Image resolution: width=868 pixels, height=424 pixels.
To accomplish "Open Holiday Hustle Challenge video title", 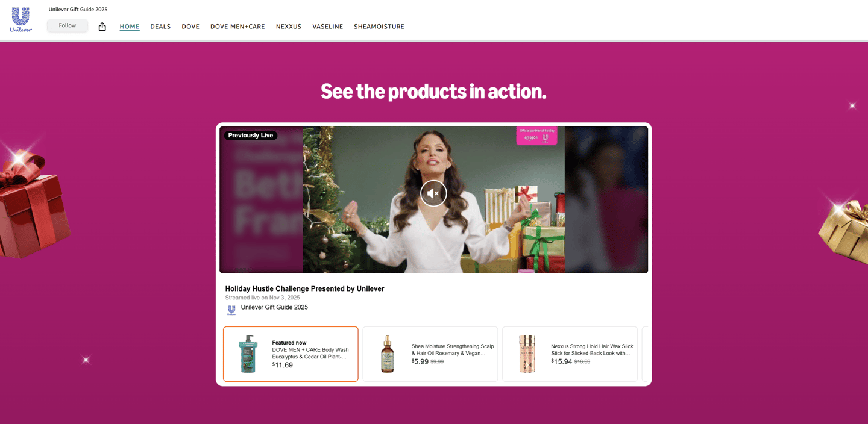I will click(304, 288).
